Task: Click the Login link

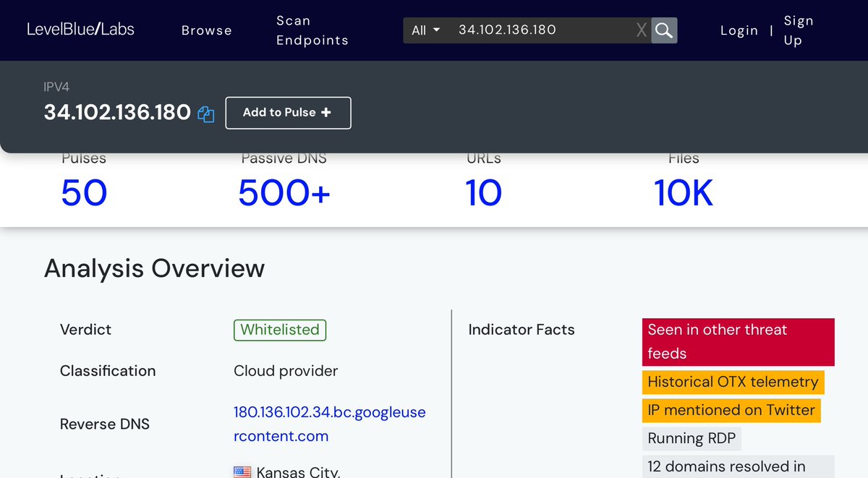Action: 739,30
